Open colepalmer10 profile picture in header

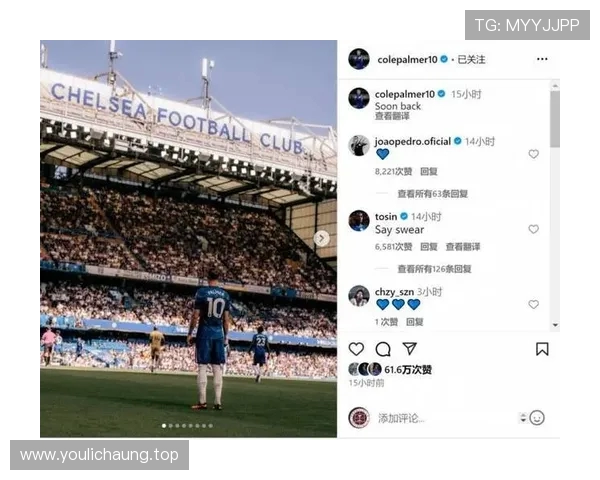coord(359,59)
